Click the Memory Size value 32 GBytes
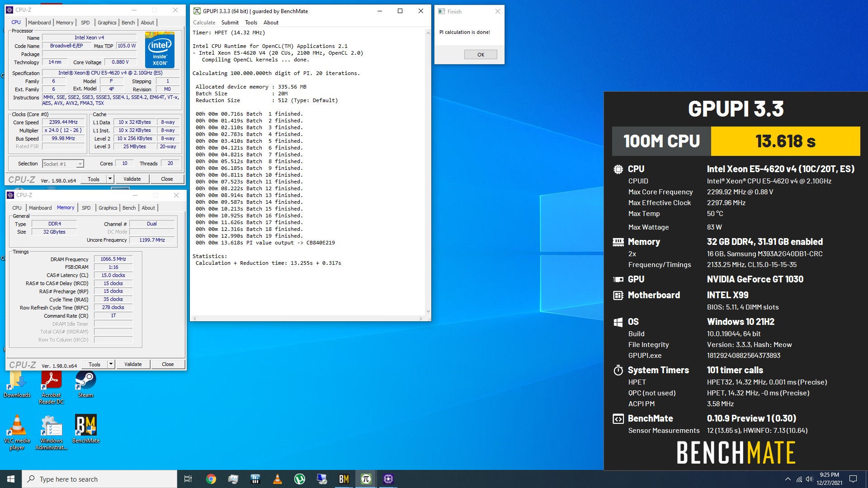This screenshot has height=488, width=868. tap(54, 232)
